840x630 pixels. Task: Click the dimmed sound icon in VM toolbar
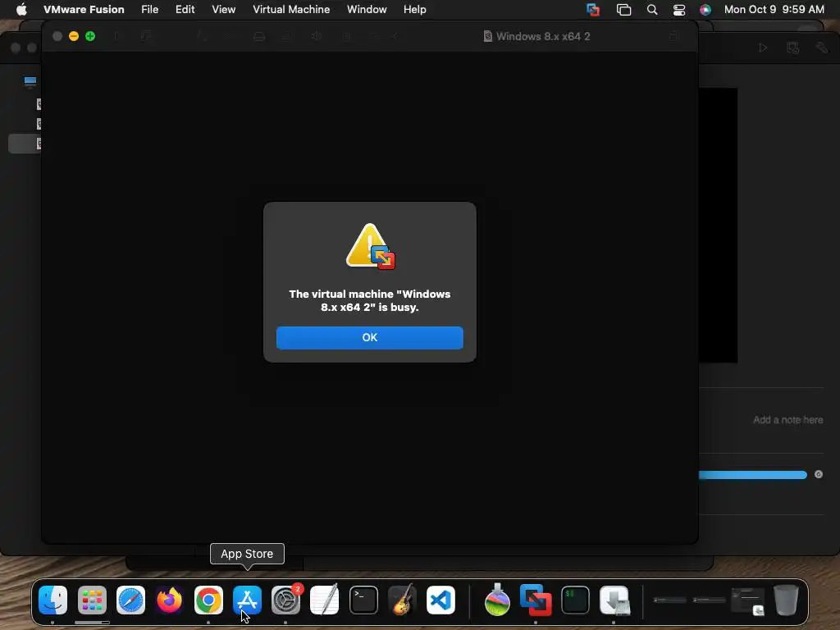pyautogui.click(x=316, y=36)
